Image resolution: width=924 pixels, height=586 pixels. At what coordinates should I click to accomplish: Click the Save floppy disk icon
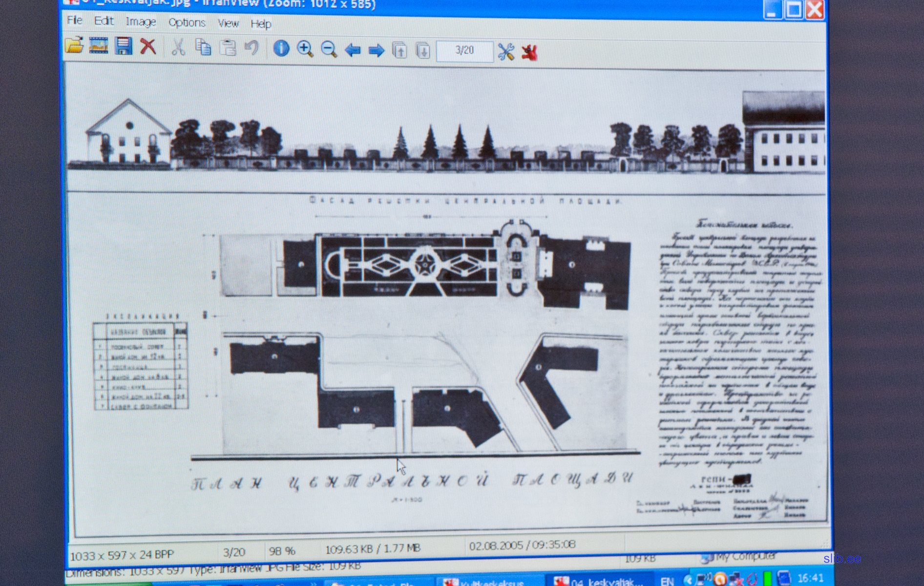[124, 46]
